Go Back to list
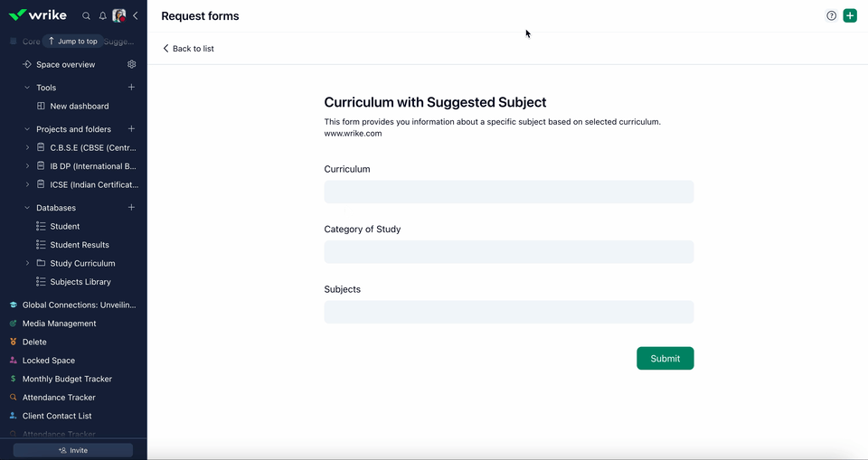The height and width of the screenshot is (460, 868). (x=188, y=49)
